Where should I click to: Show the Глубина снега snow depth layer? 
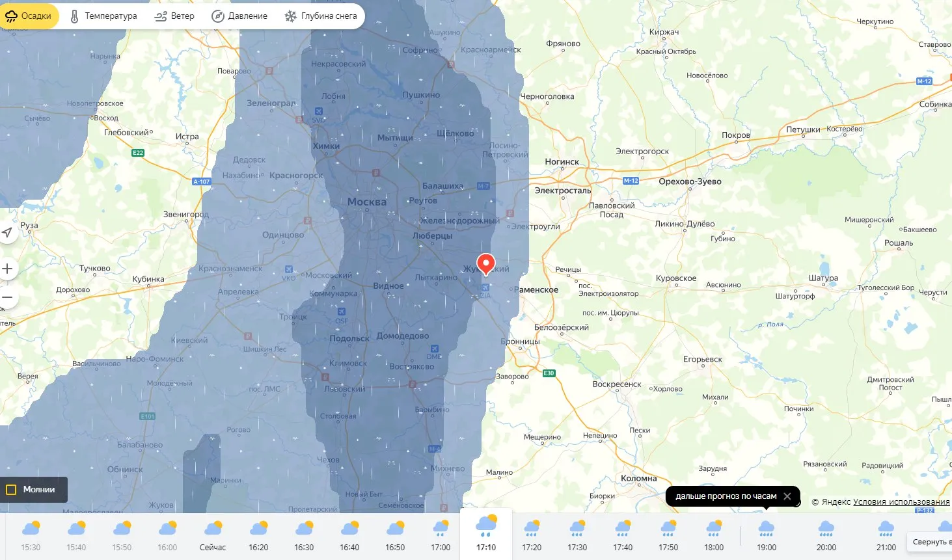[321, 16]
